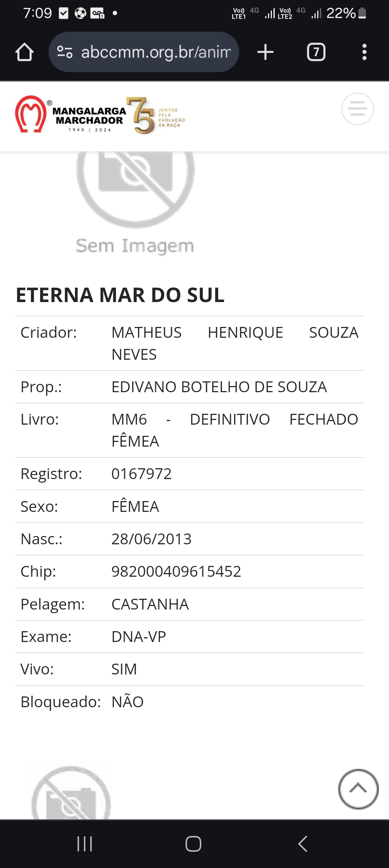Click the Mangalarga Marchador horseshoe logo
The height and width of the screenshot is (868, 389).
[31, 114]
